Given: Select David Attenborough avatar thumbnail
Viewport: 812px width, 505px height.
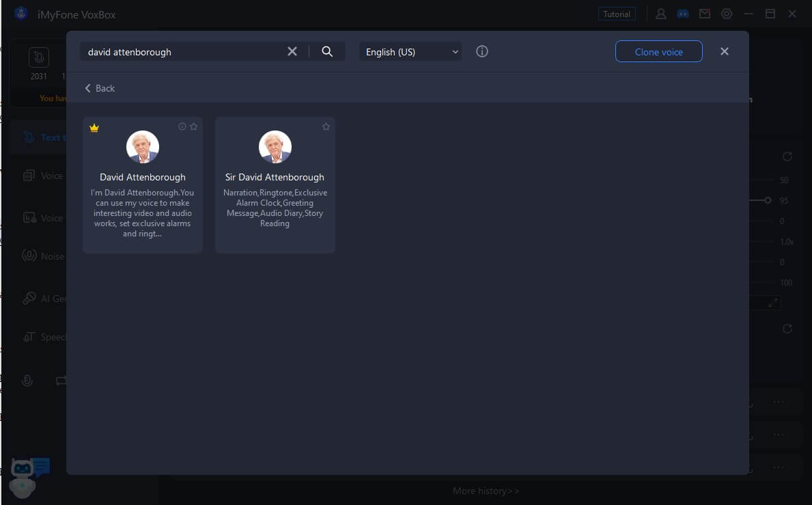Looking at the screenshot, I should [143, 146].
